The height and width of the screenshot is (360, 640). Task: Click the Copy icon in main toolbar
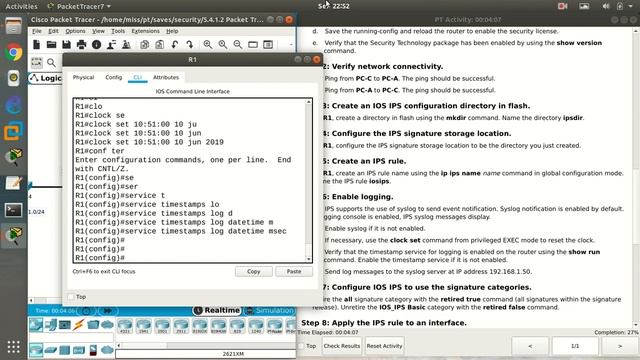tap(144, 44)
